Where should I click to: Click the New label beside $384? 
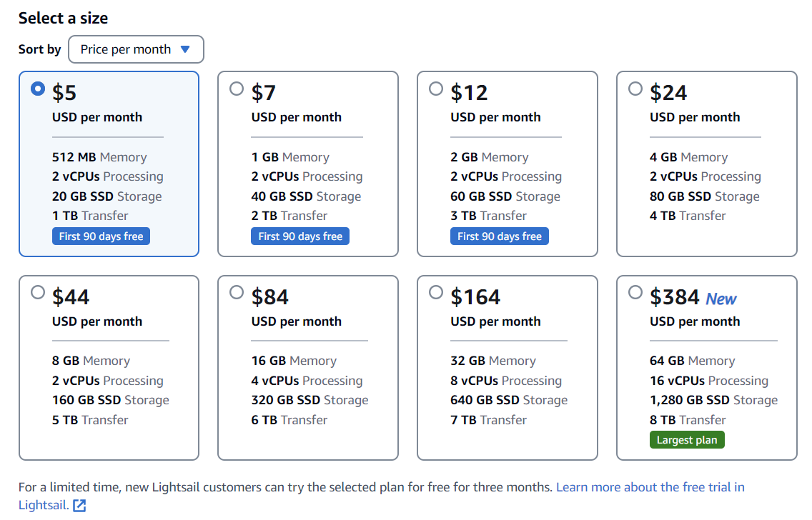(721, 299)
